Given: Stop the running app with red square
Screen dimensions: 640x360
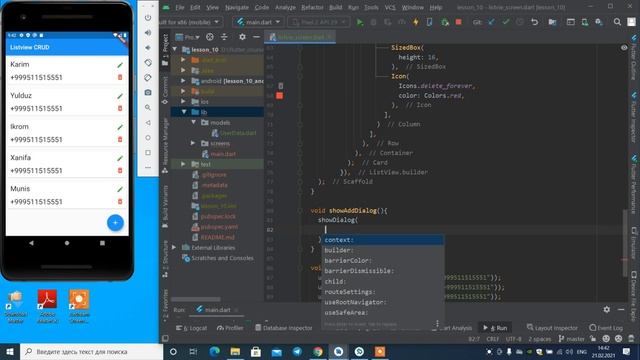Looking at the screenshot, I should 458,22.
